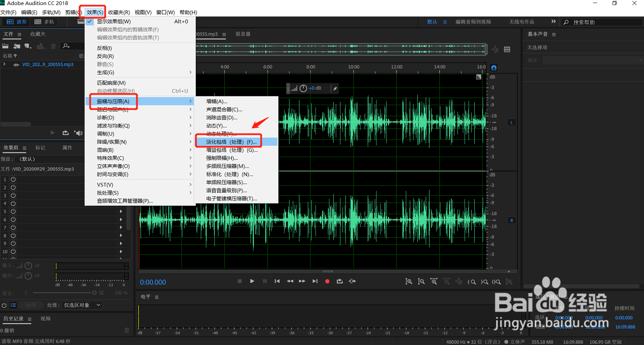Toggle power for effect slot 9

(13, 243)
